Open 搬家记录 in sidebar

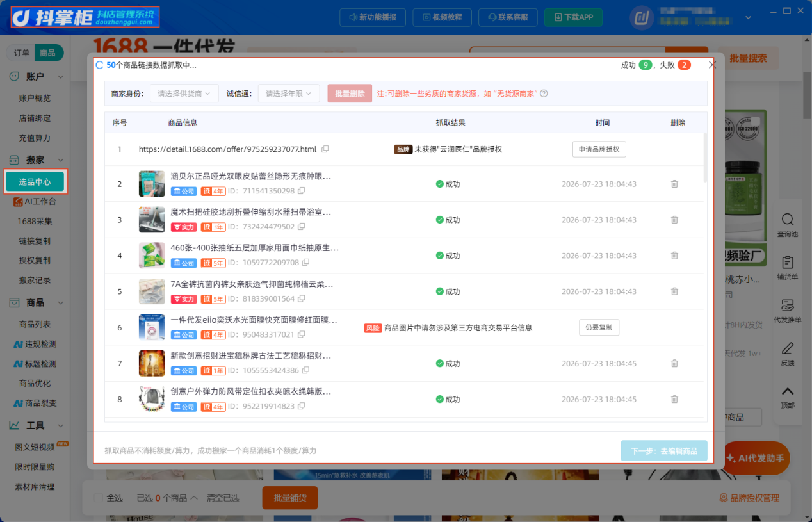coord(35,281)
